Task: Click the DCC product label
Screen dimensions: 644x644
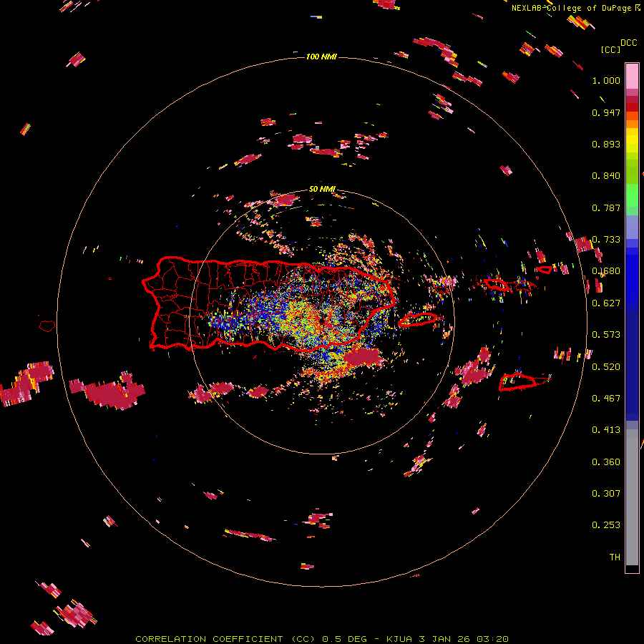Action: pos(628,43)
